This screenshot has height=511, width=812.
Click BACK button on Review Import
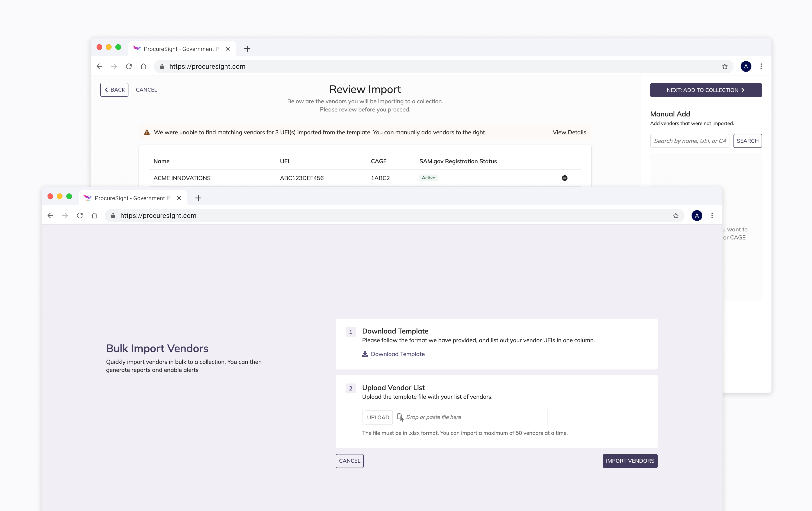[114, 90]
